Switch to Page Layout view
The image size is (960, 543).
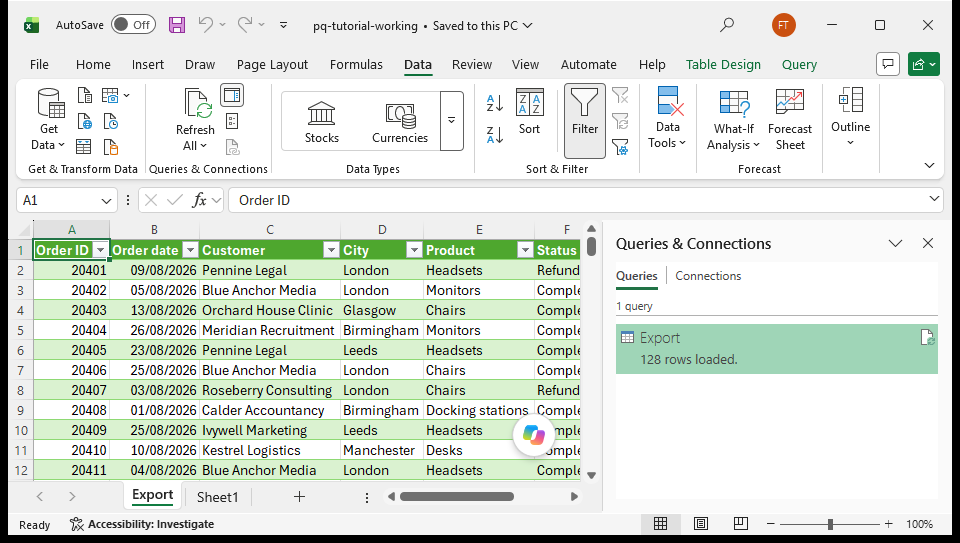[700, 523]
